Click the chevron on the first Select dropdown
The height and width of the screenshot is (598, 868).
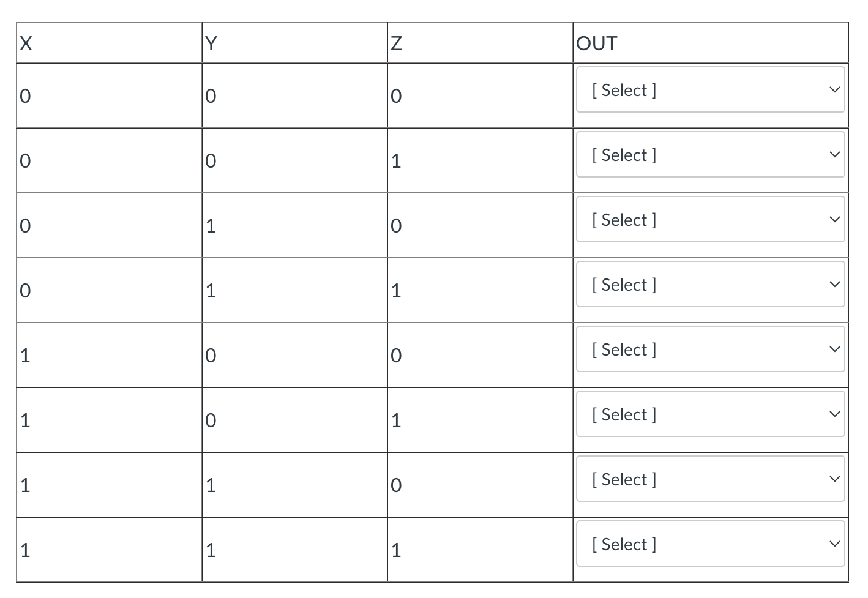tap(835, 89)
